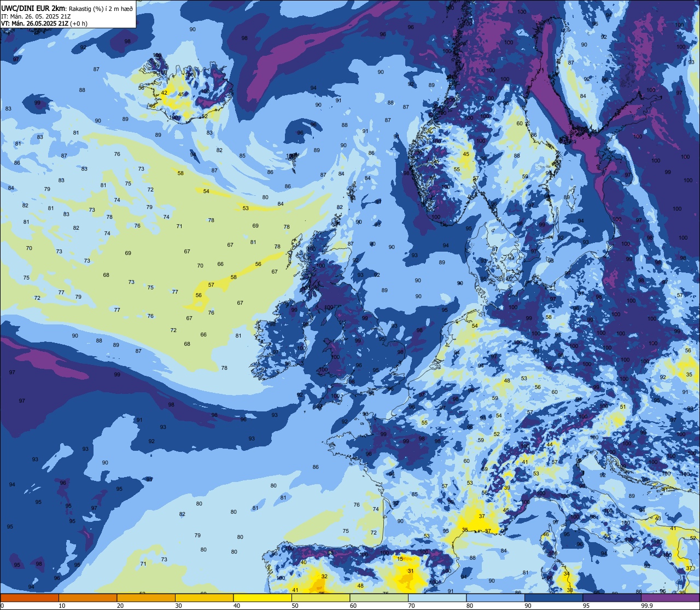Select the 30–40 legend color swatch
This screenshot has width=700, height=610.
pyautogui.click(x=204, y=598)
